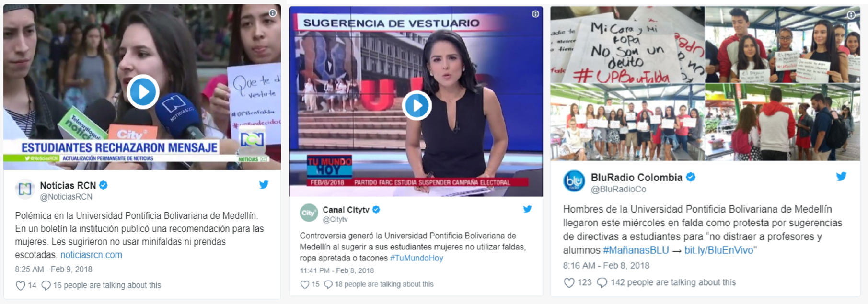This screenshot has height=304, width=868.
Task: Like the Canal Citytv tweet heart icon
Action: [x=304, y=284]
